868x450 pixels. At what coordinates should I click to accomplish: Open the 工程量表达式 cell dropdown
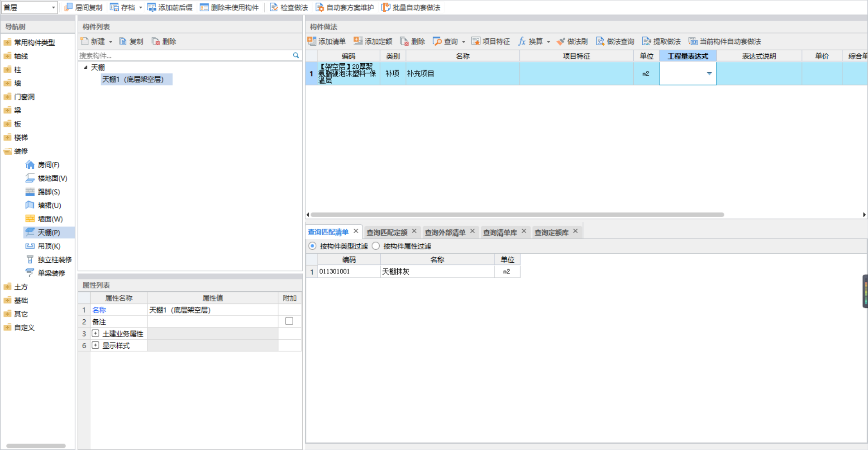point(709,73)
